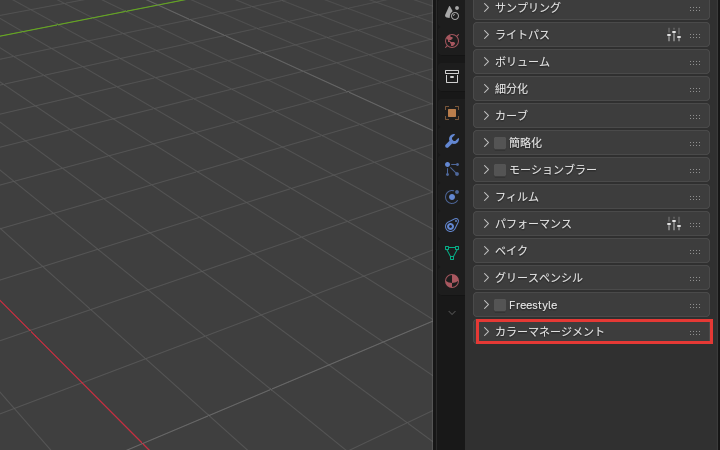Viewport: 720px width, 450px height.
Task: Click the カラーマネージメント panel grip handle
Action: (x=695, y=333)
